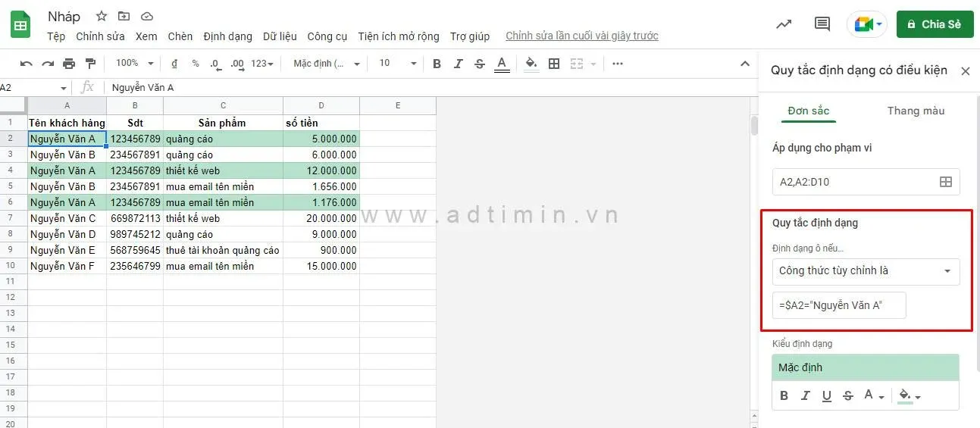The height and width of the screenshot is (428, 980).
Task: Print the spreadsheet via printer icon
Action: click(x=69, y=64)
